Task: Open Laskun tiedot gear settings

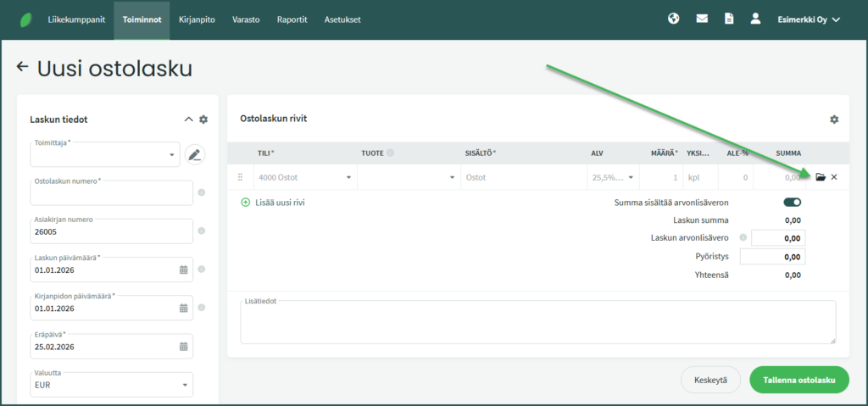Action: click(203, 120)
